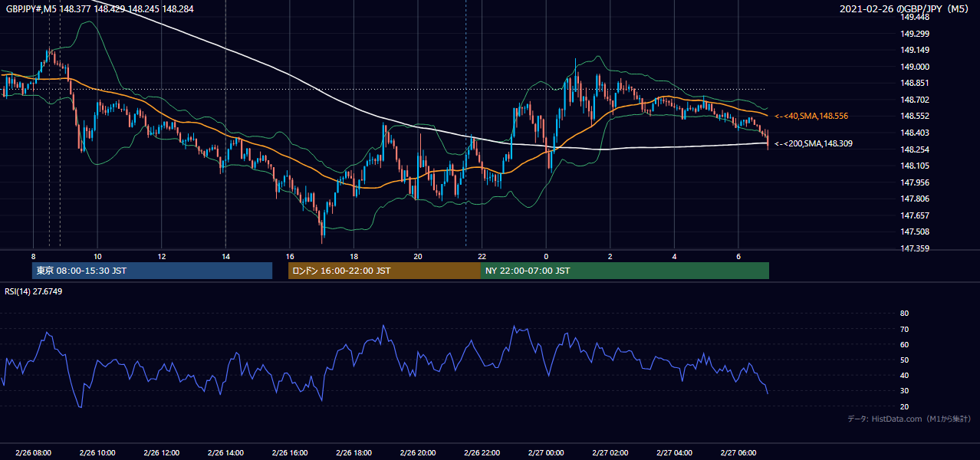Click the Tokyo 08:00-15:30 JST session bar

tap(152, 271)
